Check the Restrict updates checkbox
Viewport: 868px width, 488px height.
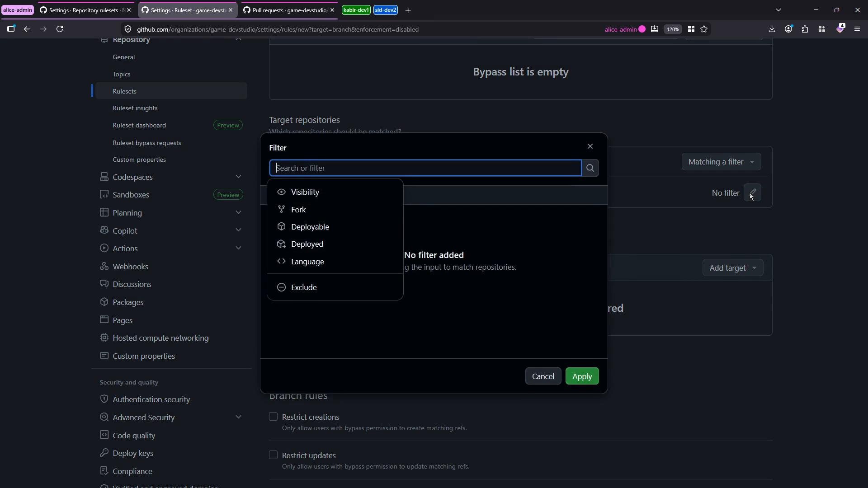pos(273,455)
